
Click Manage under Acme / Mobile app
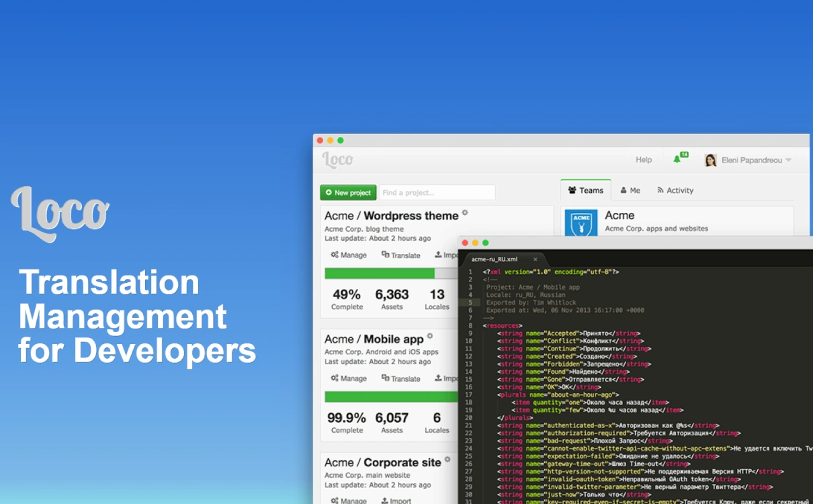coord(349,378)
